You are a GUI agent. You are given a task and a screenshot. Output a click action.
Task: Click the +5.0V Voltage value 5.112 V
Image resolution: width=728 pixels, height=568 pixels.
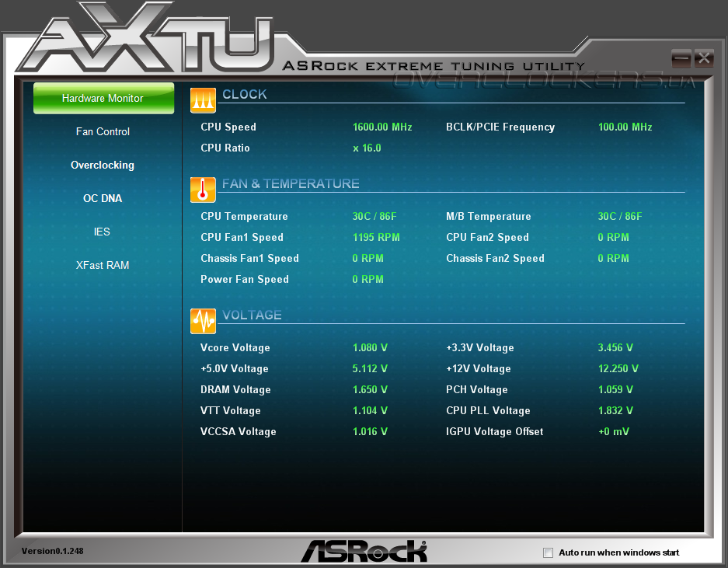[370, 368]
